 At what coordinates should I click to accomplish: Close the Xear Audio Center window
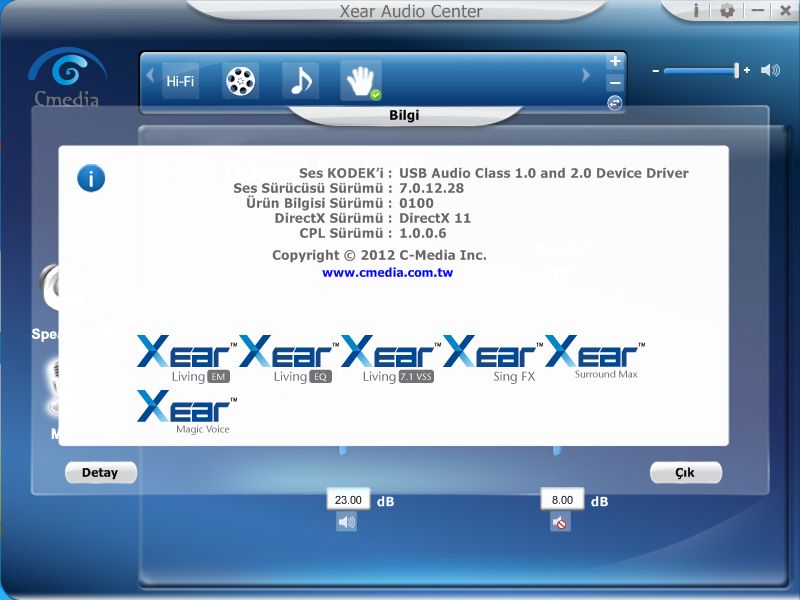[785, 11]
